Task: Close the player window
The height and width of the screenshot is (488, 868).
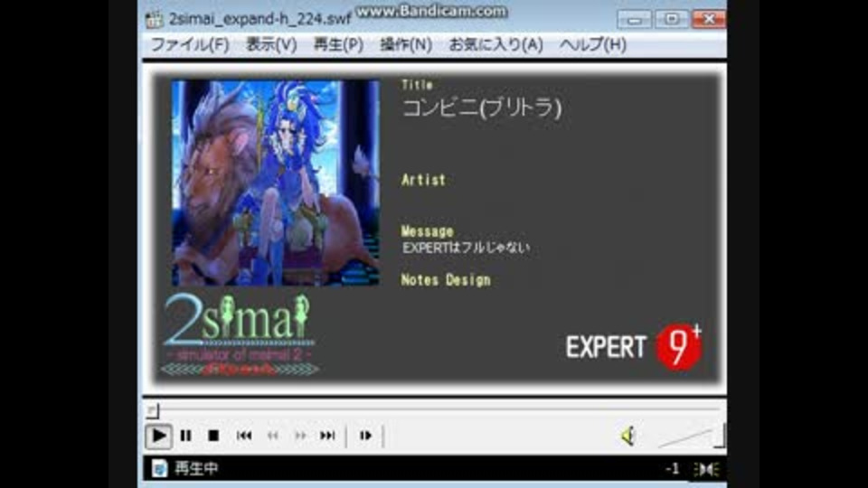Action: pos(709,19)
